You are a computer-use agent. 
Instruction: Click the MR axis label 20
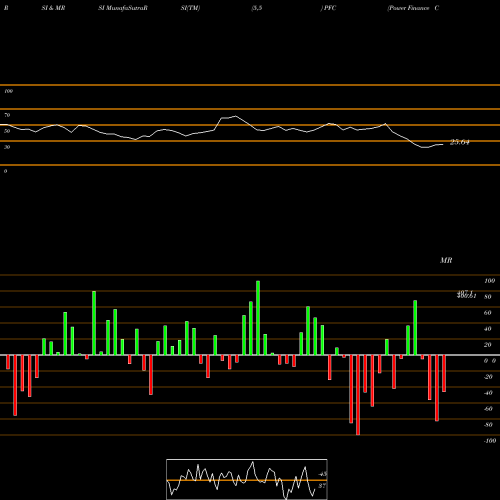[488, 345]
